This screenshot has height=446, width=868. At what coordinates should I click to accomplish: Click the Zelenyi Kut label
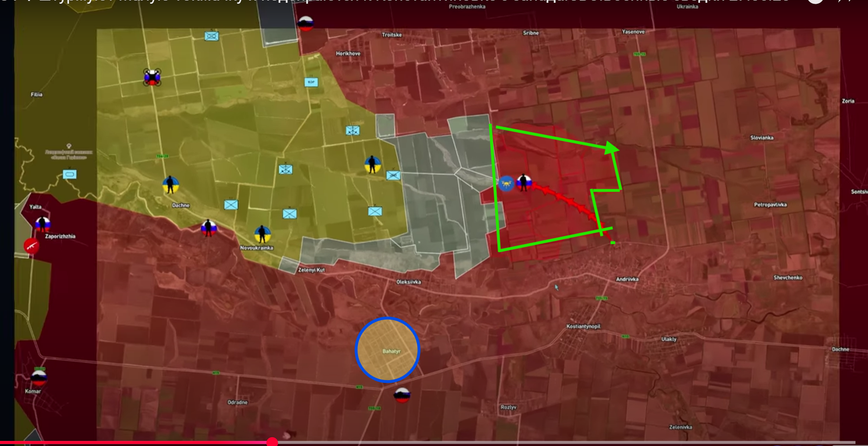[311, 270]
